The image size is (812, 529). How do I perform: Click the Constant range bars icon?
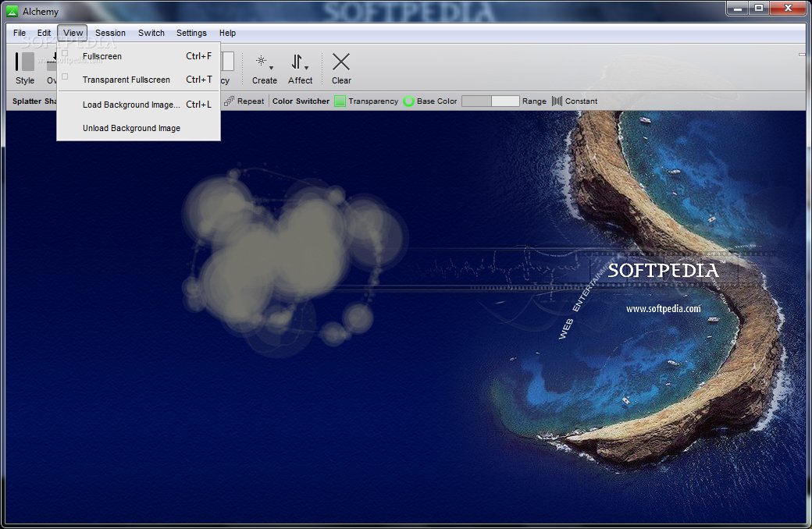pos(557,101)
